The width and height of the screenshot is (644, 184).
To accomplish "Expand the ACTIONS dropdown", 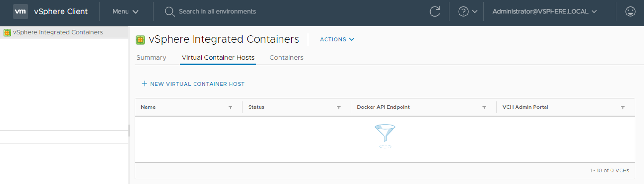I will 337,39.
